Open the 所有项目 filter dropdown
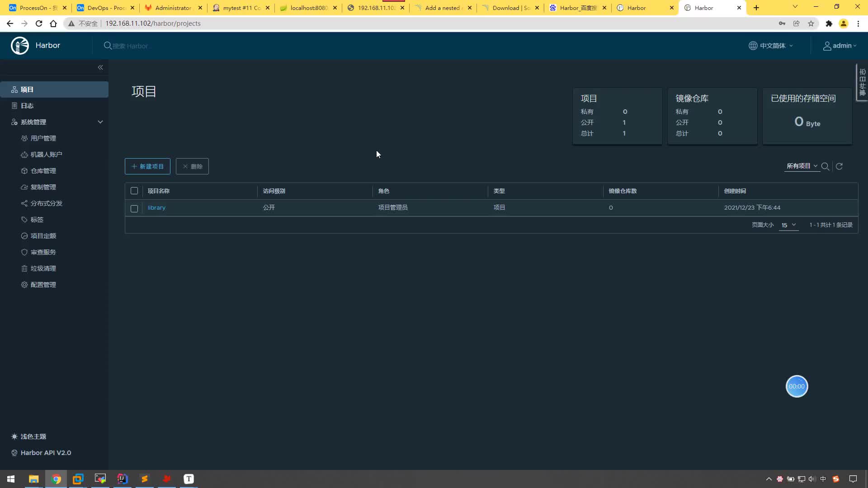 (802, 166)
